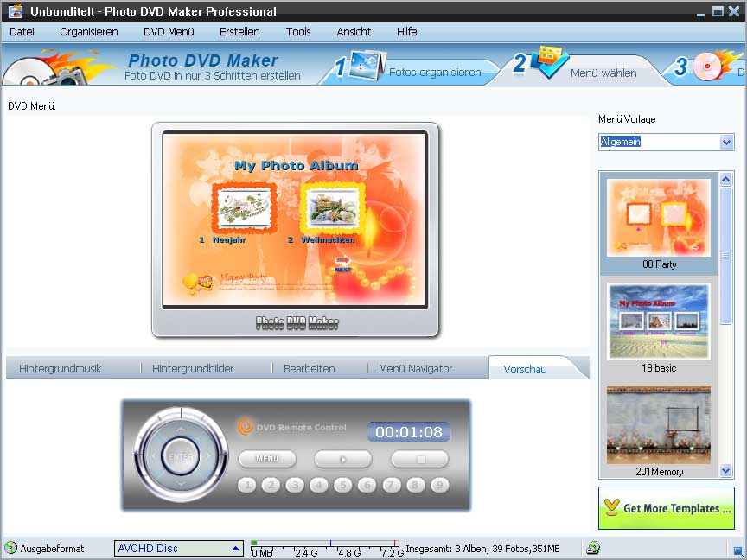Click number 8 on the DVD remote
The height and width of the screenshot is (560, 747).
pyautogui.click(x=415, y=485)
